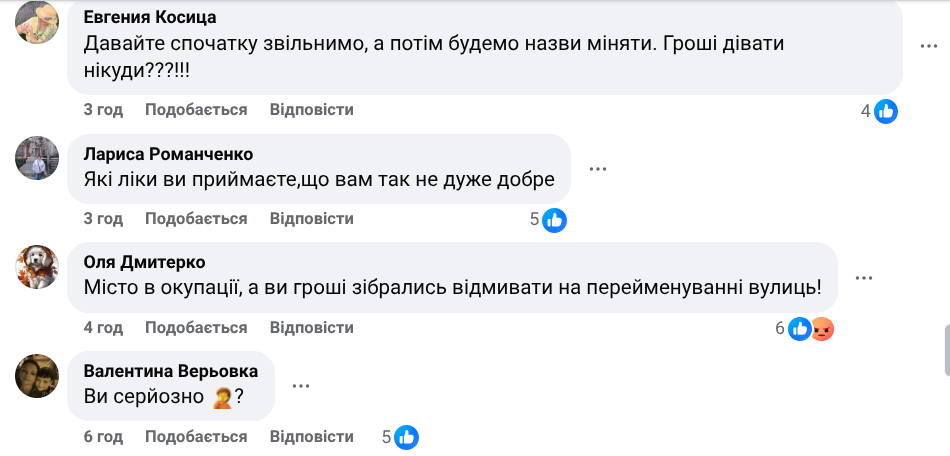Open three-dot menu on Лариса Романченко's comment

tap(598, 168)
